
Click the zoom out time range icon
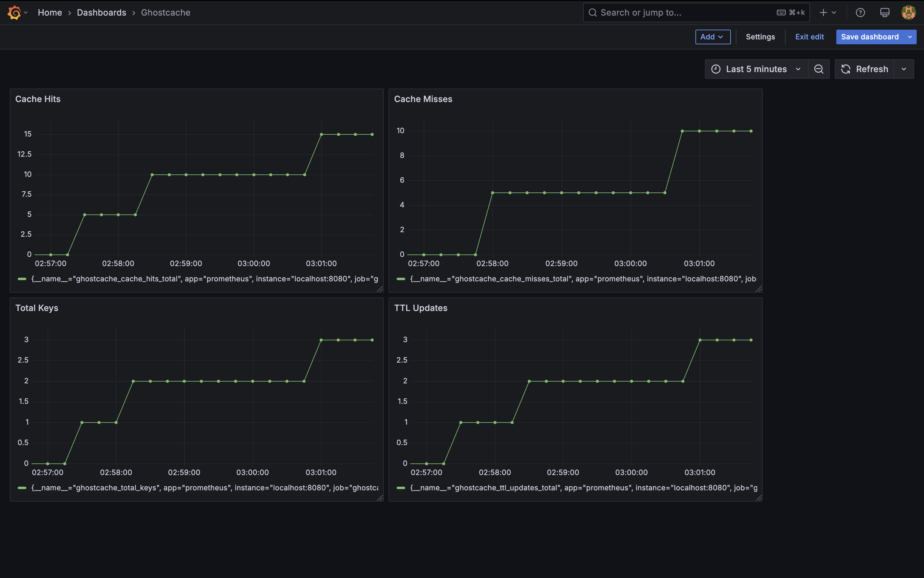pos(819,69)
